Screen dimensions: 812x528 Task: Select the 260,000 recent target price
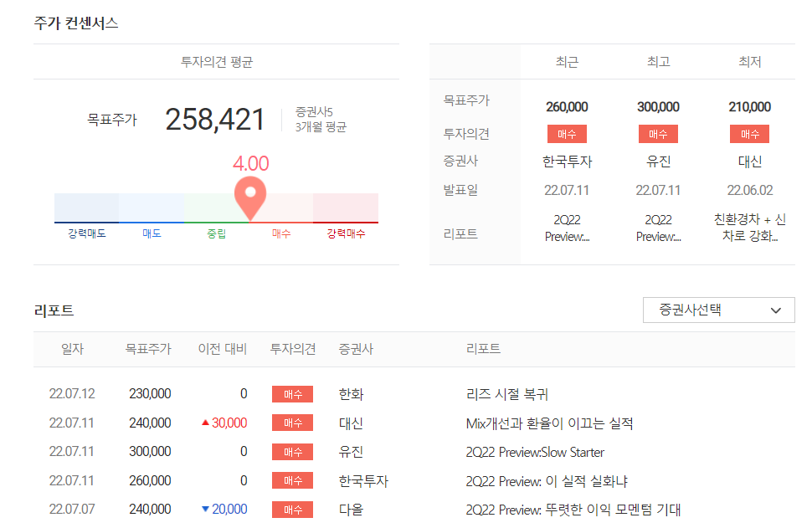coord(567,106)
